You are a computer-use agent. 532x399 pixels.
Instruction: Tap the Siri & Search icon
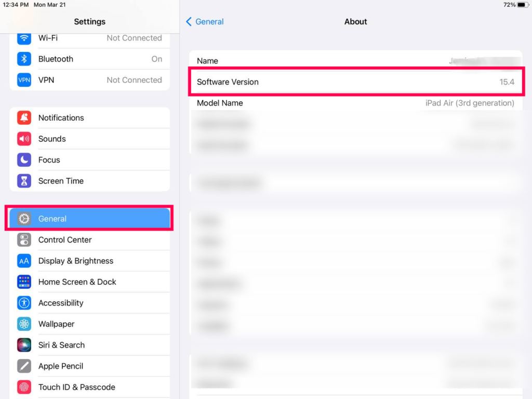[24, 345]
